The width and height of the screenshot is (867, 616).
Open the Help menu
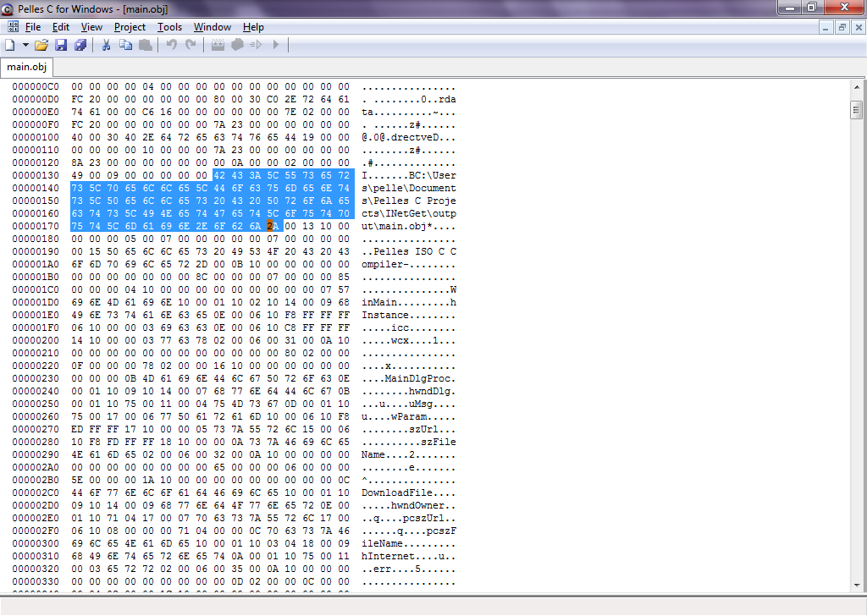tap(253, 27)
